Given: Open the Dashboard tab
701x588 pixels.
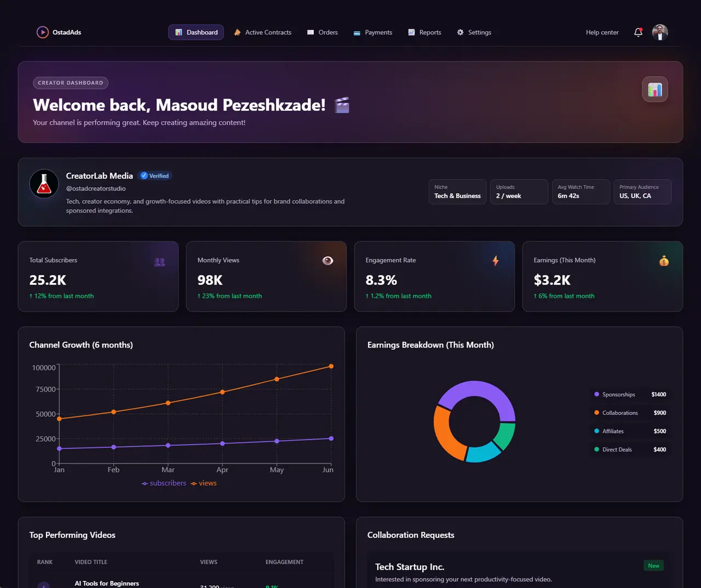Looking at the screenshot, I should tap(196, 32).
